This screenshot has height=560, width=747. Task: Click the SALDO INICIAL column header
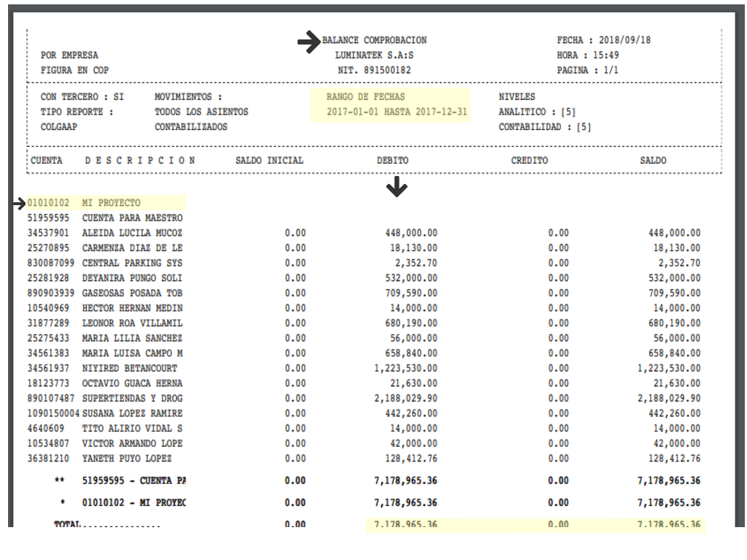(269, 161)
